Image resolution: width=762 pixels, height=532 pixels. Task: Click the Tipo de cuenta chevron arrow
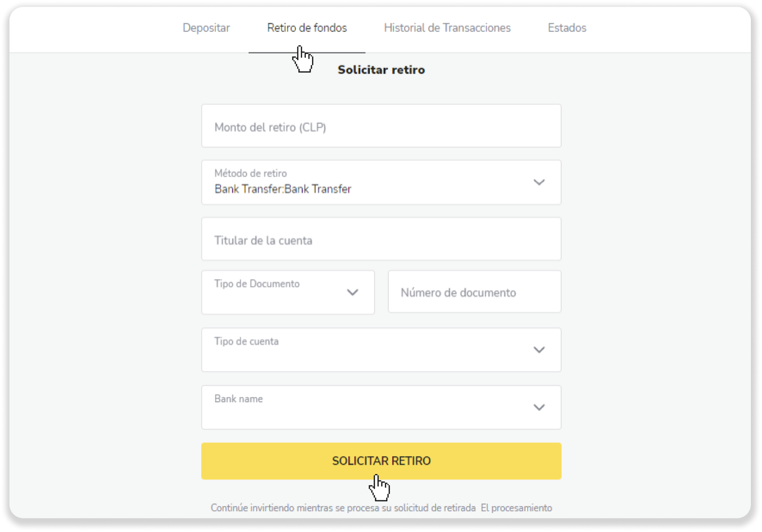point(539,350)
